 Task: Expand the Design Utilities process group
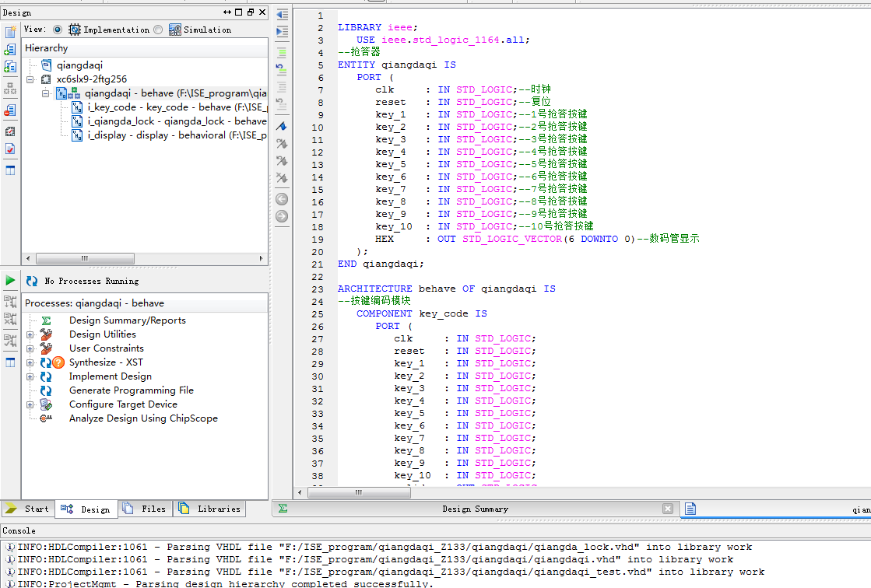[x=30, y=334]
